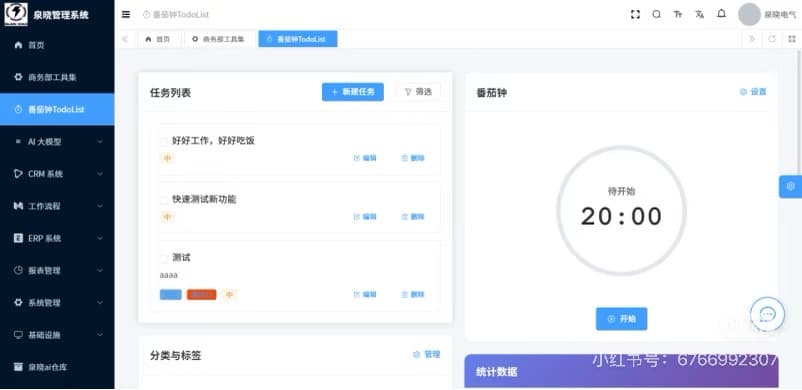
Task: Click the blue tag on 测试 task
Action: 171,295
